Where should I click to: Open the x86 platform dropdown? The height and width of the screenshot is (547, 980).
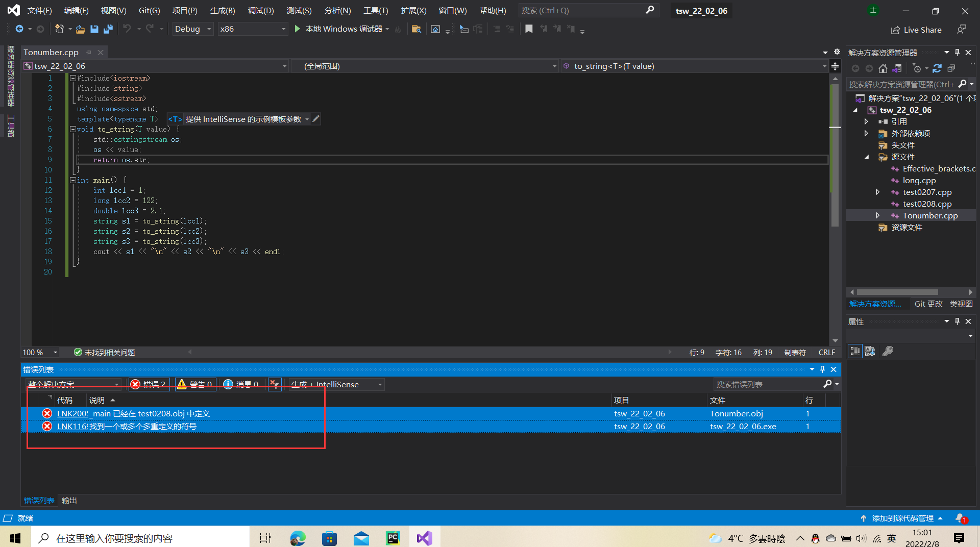(253, 29)
